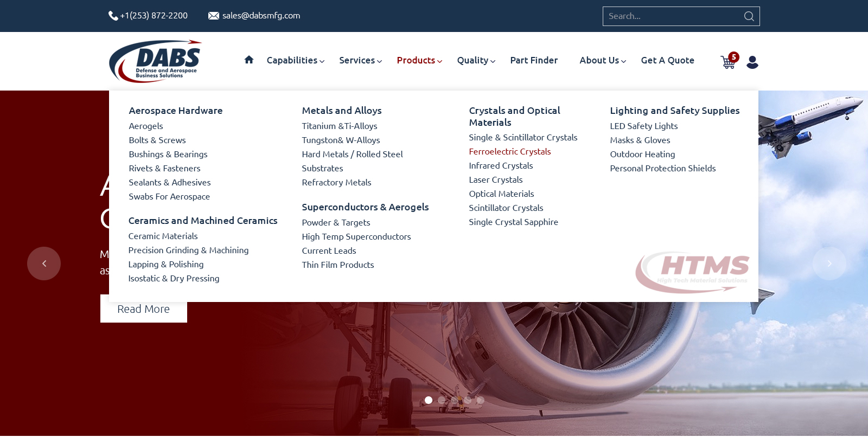The width and height of the screenshot is (868, 437).
Task: Select the third carousel dot
Action: (455, 400)
